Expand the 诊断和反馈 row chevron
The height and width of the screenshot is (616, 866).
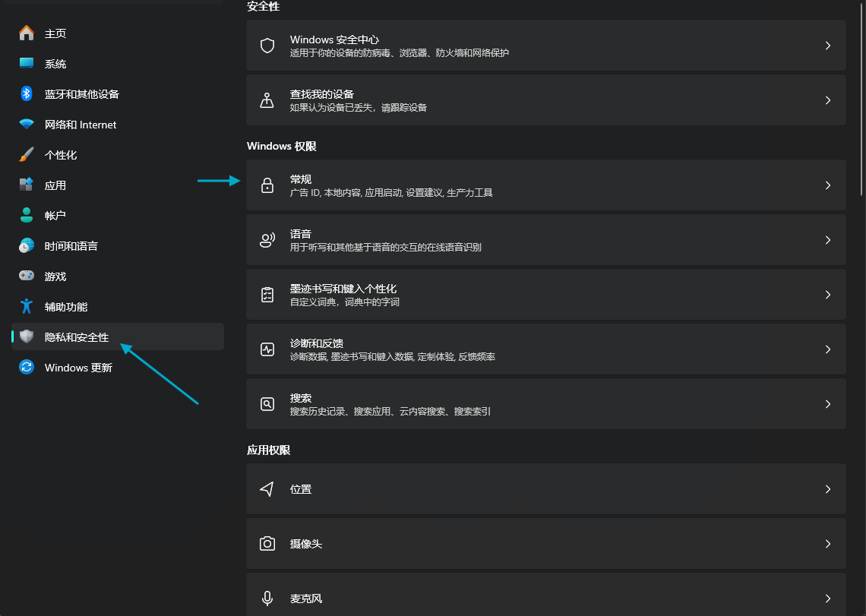(x=828, y=349)
